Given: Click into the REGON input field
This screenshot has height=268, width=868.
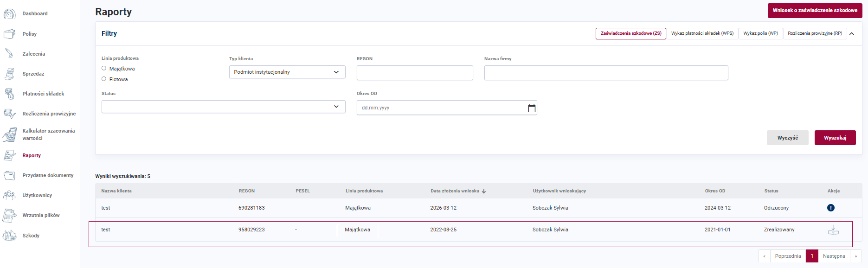Looking at the screenshot, I should 414,73.
